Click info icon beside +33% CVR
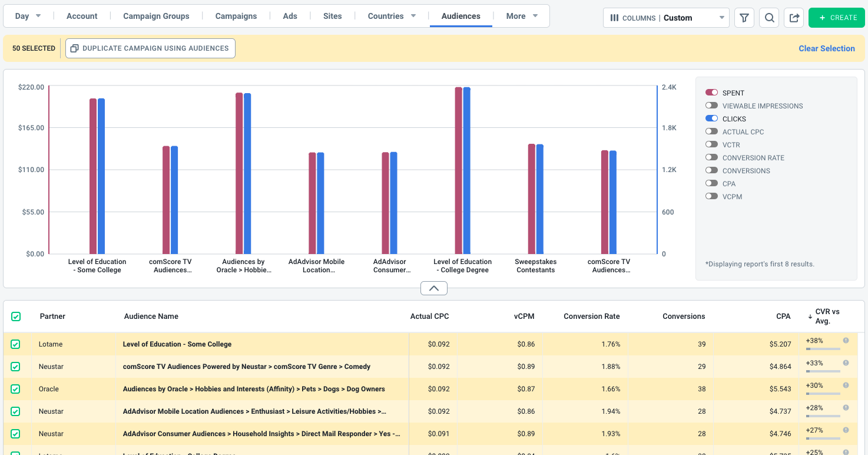This screenshot has height=455, width=868. [846, 363]
